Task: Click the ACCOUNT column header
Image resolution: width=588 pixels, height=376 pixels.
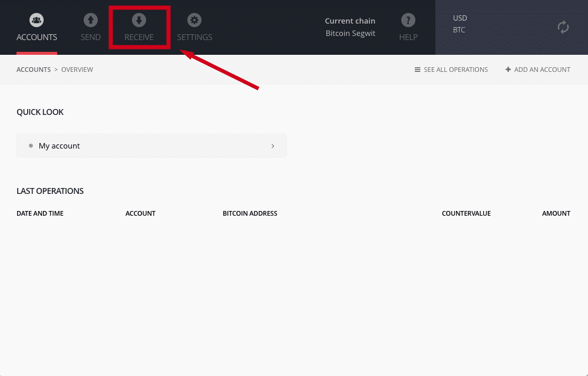Action: click(x=140, y=213)
